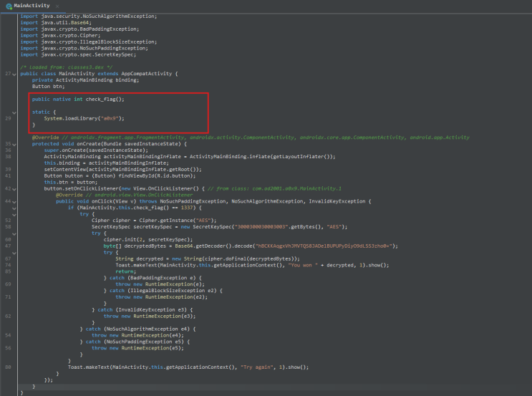Click line number 47 in the gutter
Screen dimensions: 532x396
[x=8, y=246]
